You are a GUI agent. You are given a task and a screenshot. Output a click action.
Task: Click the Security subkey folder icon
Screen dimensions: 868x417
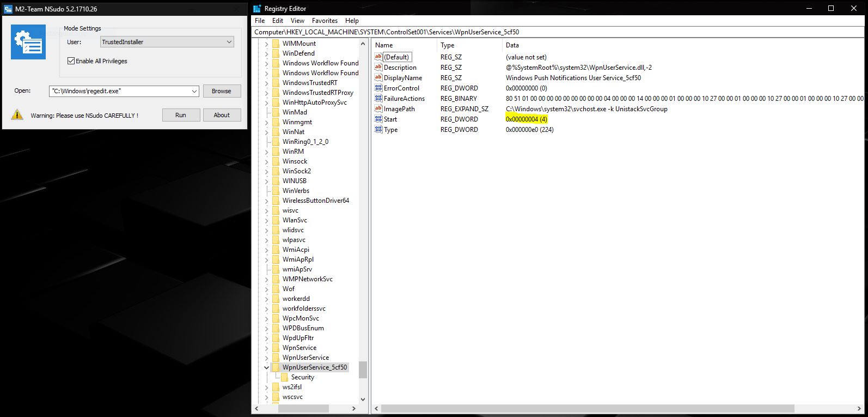284,377
